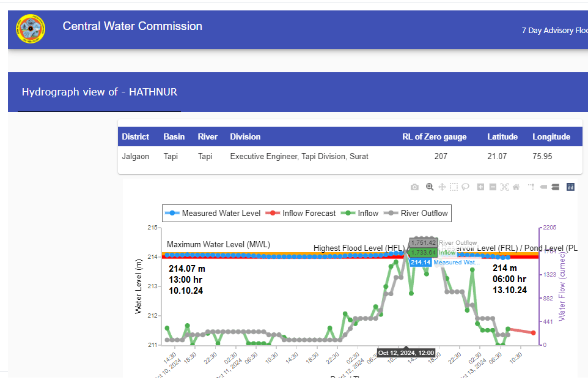Select the Zoom magnifier tool
The height and width of the screenshot is (388, 588).
[x=430, y=187]
